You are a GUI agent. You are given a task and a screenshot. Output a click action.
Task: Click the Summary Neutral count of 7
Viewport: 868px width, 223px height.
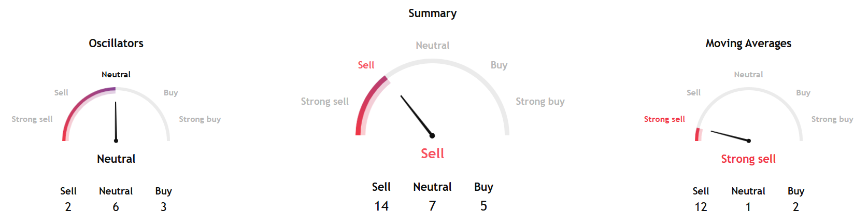pyautogui.click(x=432, y=206)
